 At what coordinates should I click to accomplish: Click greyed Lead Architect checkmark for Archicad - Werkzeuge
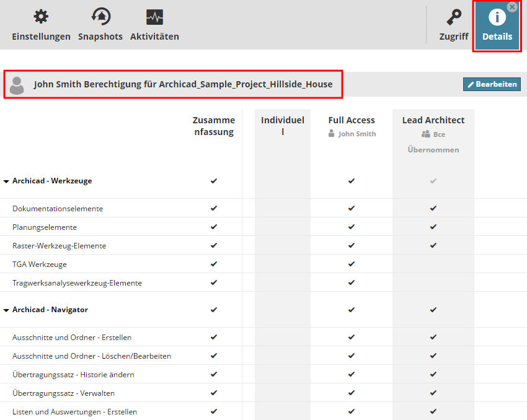(433, 181)
